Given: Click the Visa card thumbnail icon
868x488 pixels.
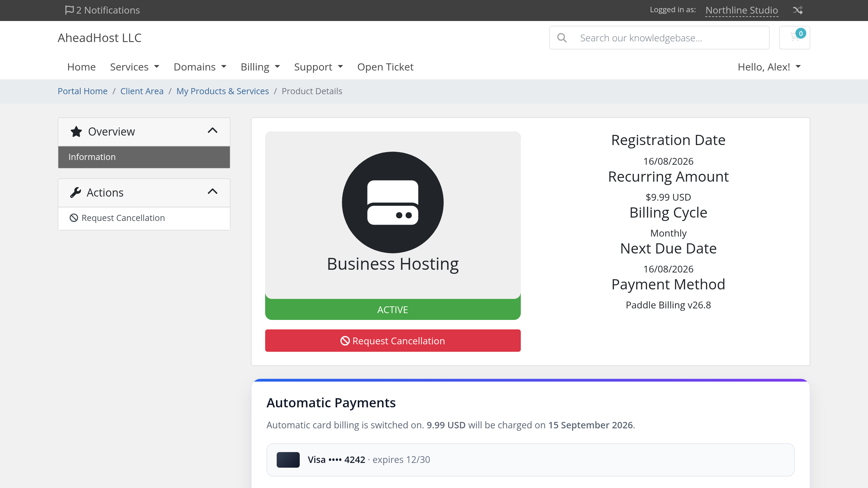Looking at the screenshot, I should point(288,460).
